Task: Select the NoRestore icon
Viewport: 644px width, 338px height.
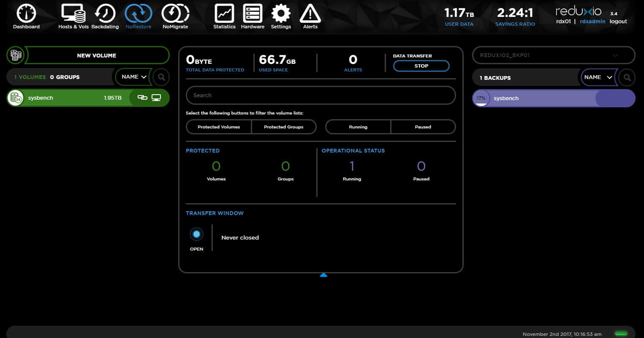Action: [x=139, y=13]
